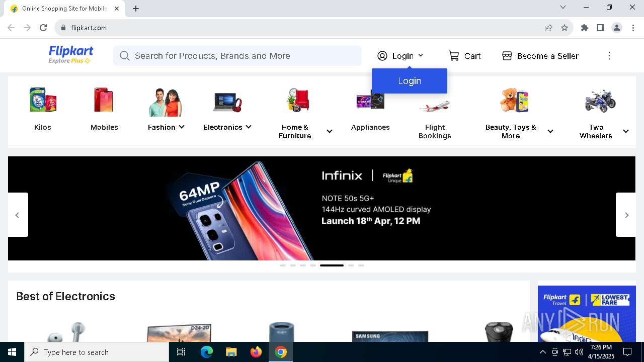The width and height of the screenshot is (644, 362).
Task: Click the Login user profile icon
Action: pyautogui.click(x=382, y=56)
